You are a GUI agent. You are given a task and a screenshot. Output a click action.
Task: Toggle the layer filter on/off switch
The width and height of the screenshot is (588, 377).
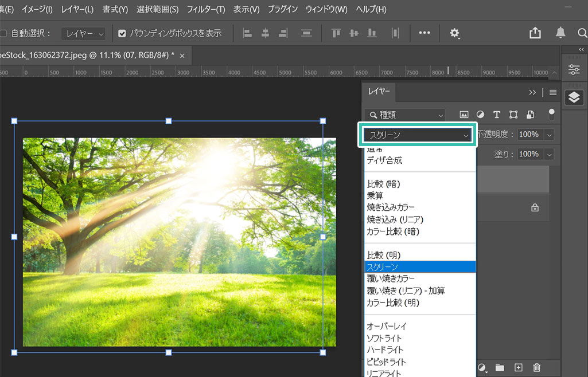[x=551, y=114]
